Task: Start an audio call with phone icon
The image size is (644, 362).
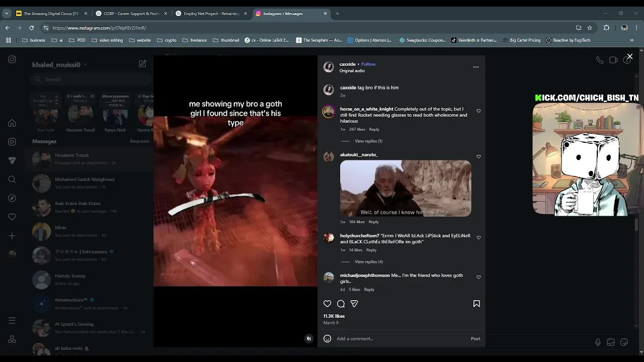Action: [600, 60]
